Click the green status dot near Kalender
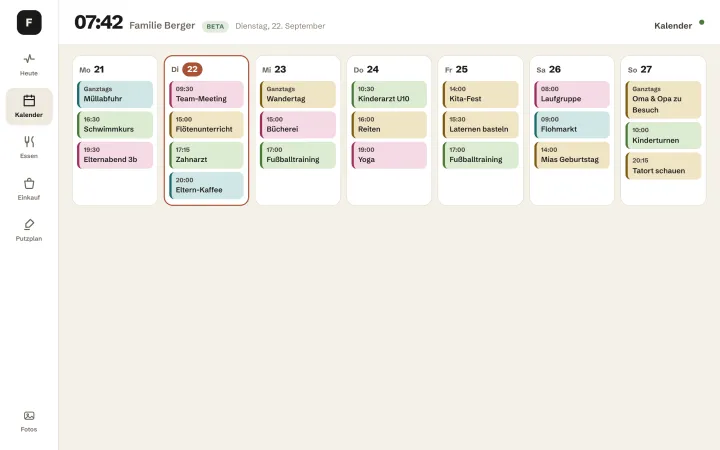This screenshot has height=450, width=720. click(701, 22)
